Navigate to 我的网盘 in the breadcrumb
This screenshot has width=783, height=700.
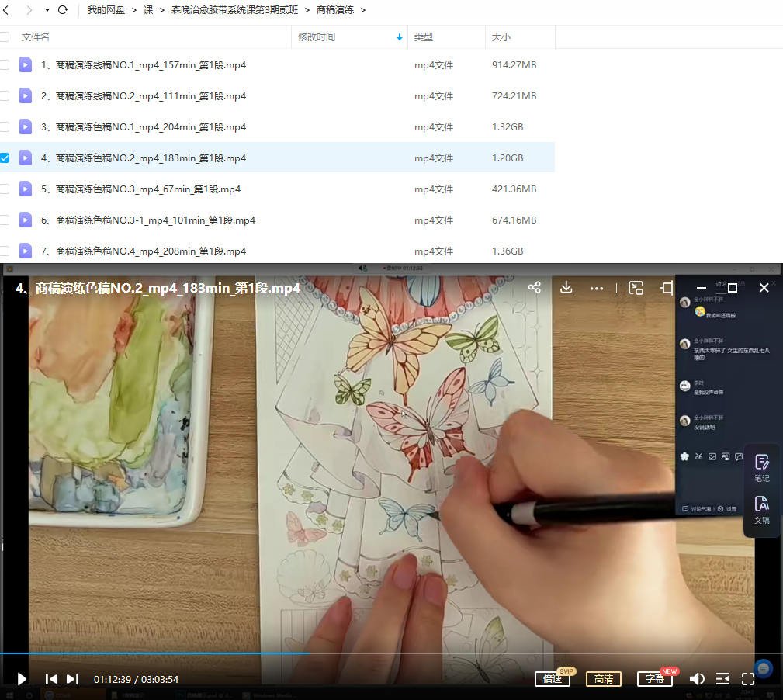[x=106, y=9]
